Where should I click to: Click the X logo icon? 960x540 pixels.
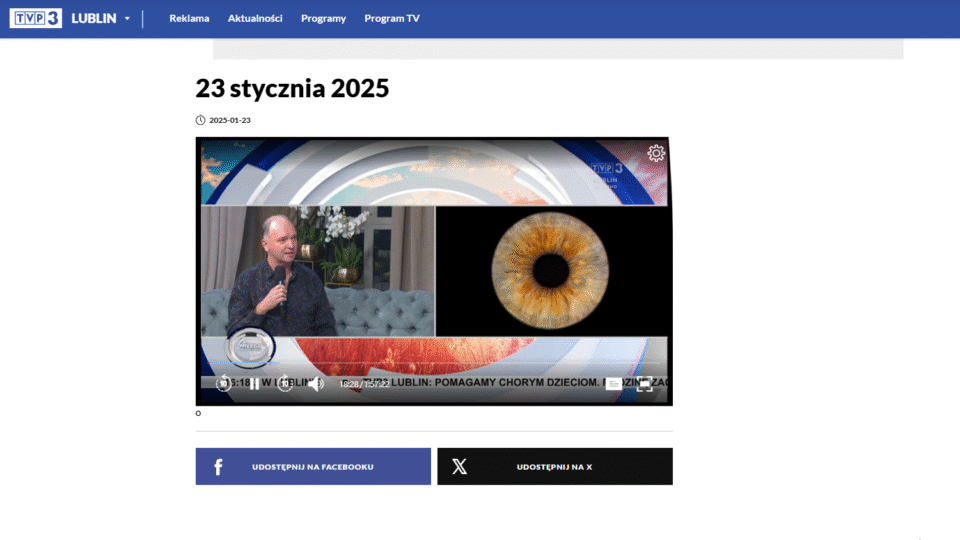coord(460,467)
